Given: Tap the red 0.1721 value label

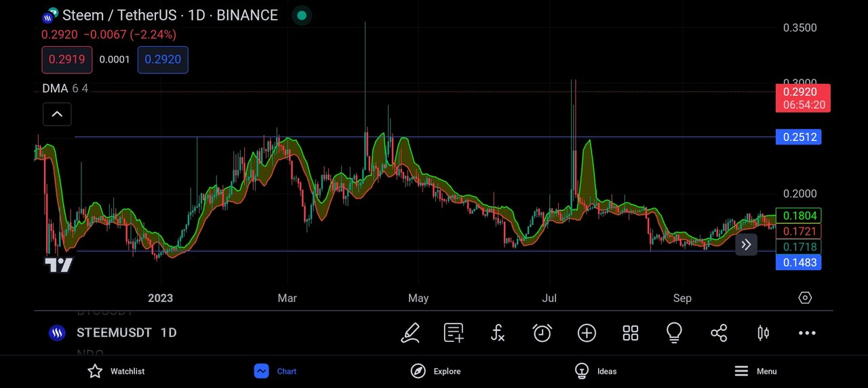Looking at the screenshot, I should pos(798,231).
